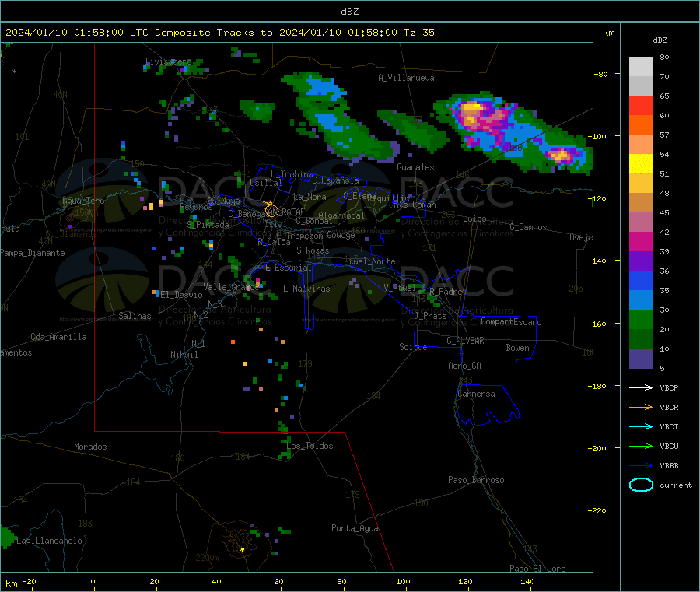
Task: Click the '0' km horizontal axis tick
Action: tap(93, 581)
